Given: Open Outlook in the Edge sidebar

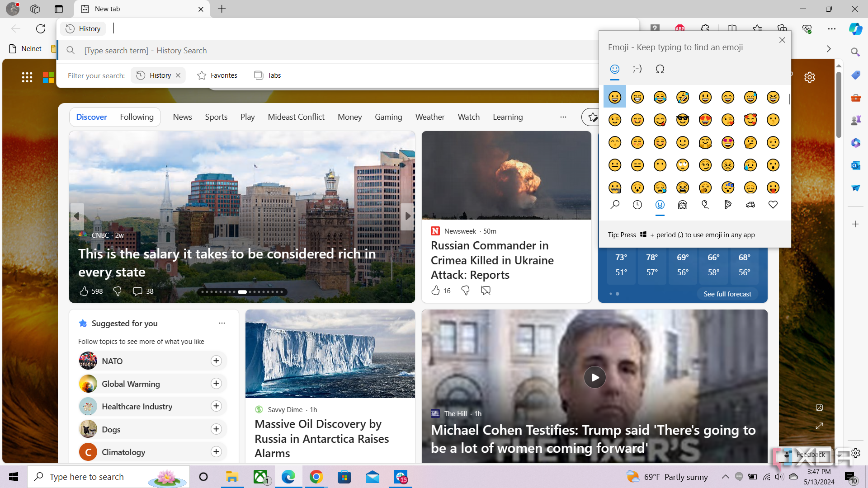Looking at the screenshot, I should pyautogui.click(x=855, y=165).
